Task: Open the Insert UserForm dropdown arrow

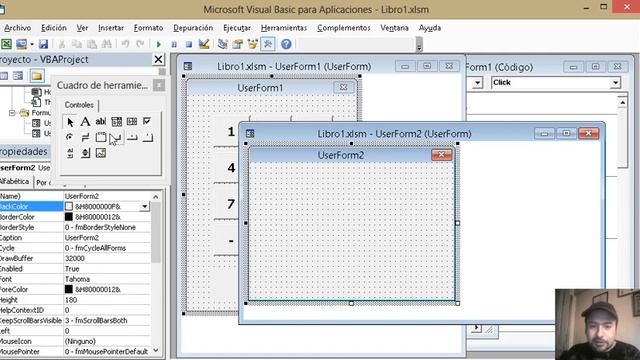Action: tap(32, 44)
